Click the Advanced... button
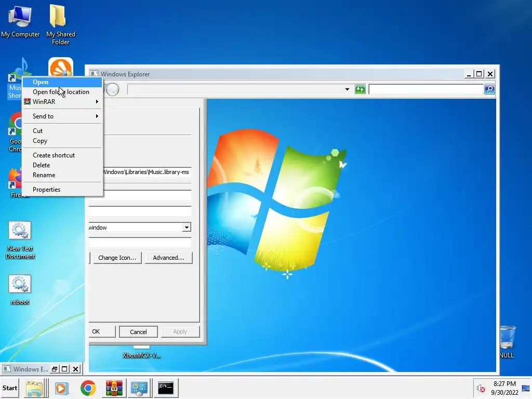 tap(168, 258)
